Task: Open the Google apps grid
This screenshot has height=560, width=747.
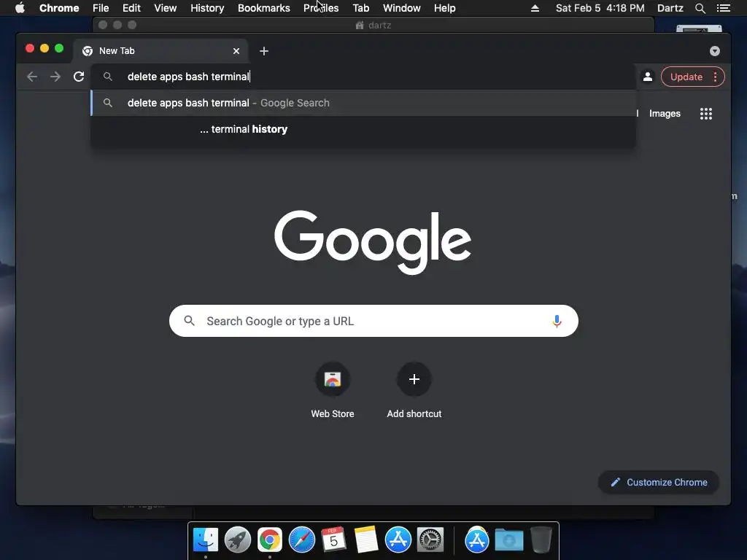Action: [705, 113]
